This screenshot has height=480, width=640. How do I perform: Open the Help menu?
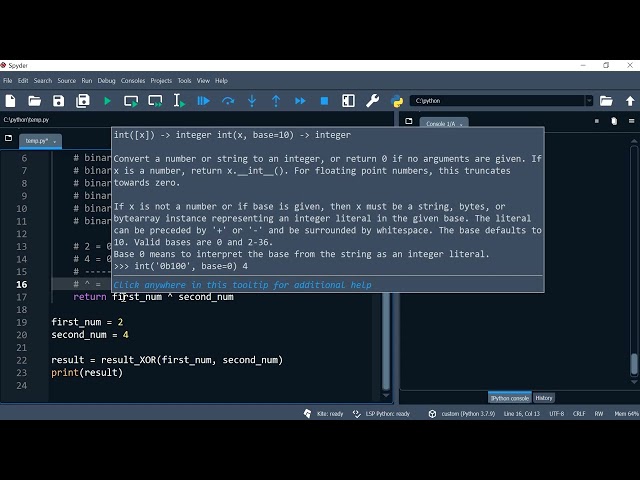pyautogui.click(x=221, y=81)
